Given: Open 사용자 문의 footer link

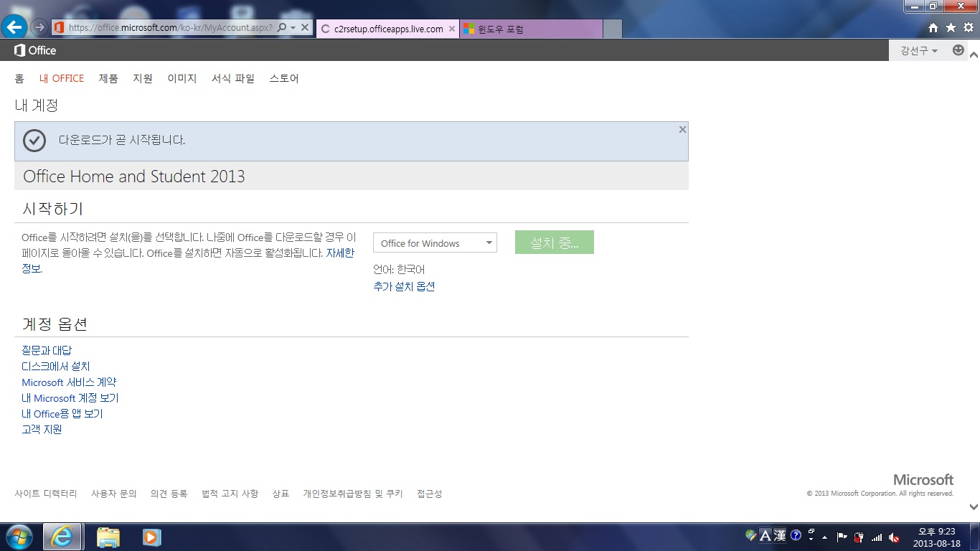Looking at the screenshot, I should (x=113, y=494).
